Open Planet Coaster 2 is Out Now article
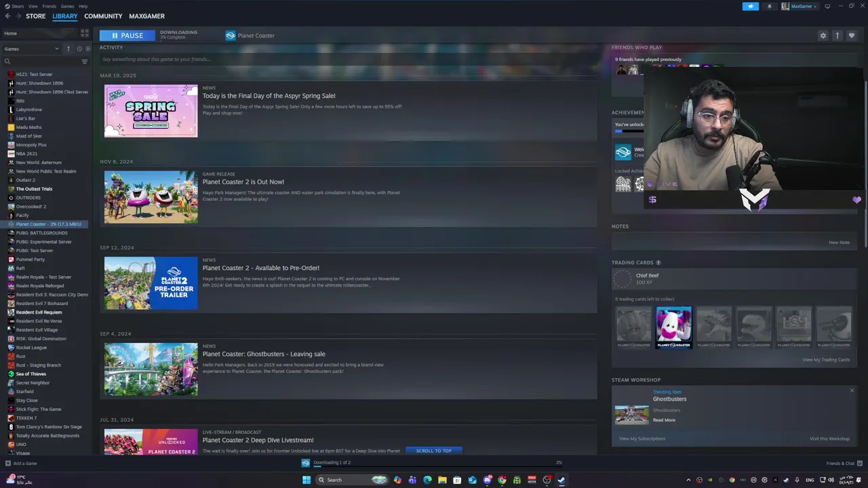 click(x=243, y=182)
